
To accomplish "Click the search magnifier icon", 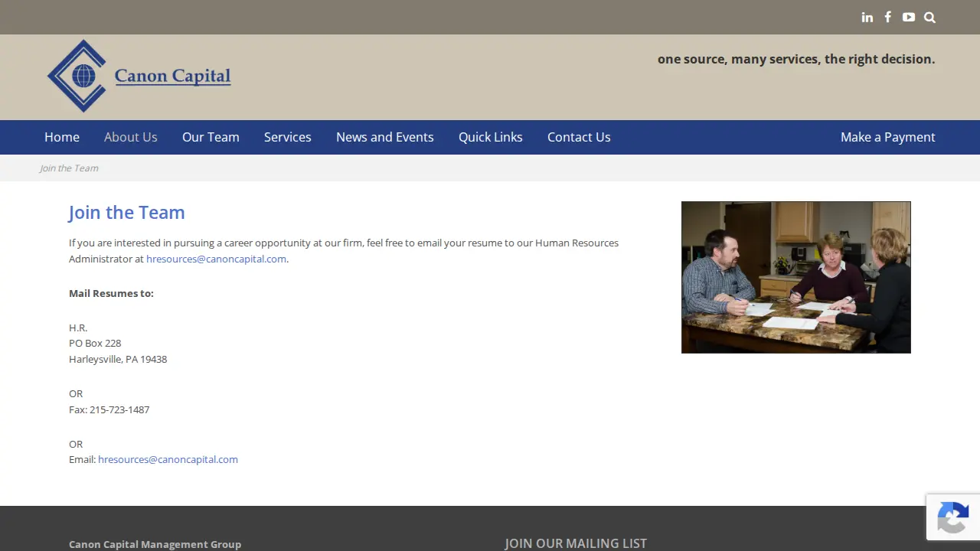I will click(929, 18).
